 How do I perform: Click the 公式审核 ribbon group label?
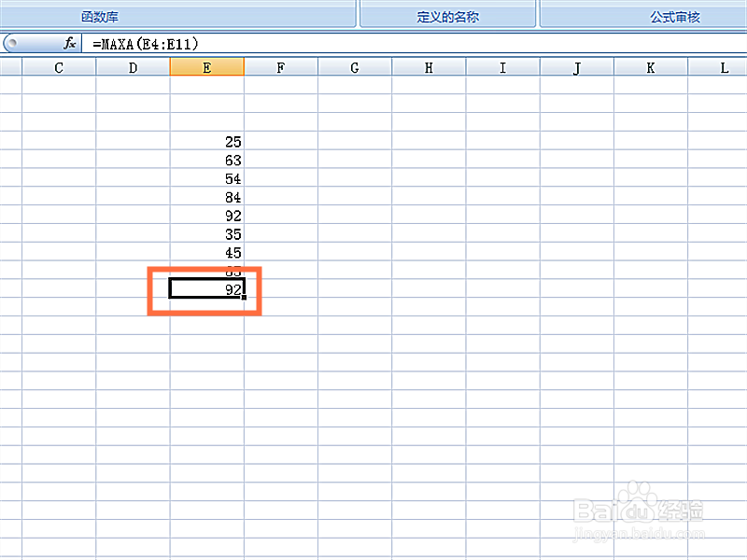(675, 17)
